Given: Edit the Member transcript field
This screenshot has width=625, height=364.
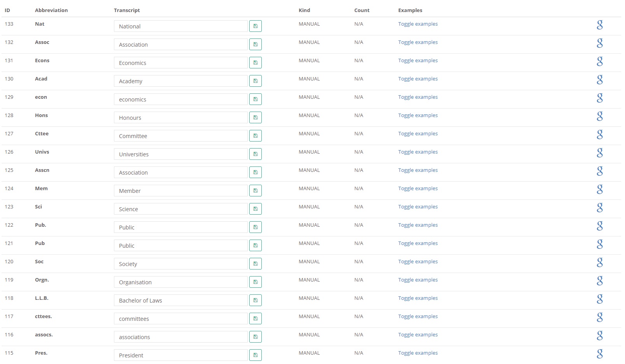Looking at the screenshot, I should point(181,191).
